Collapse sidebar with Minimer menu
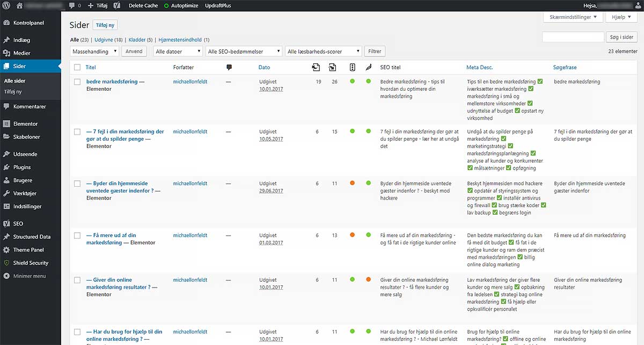 click(x=31, y=276)
